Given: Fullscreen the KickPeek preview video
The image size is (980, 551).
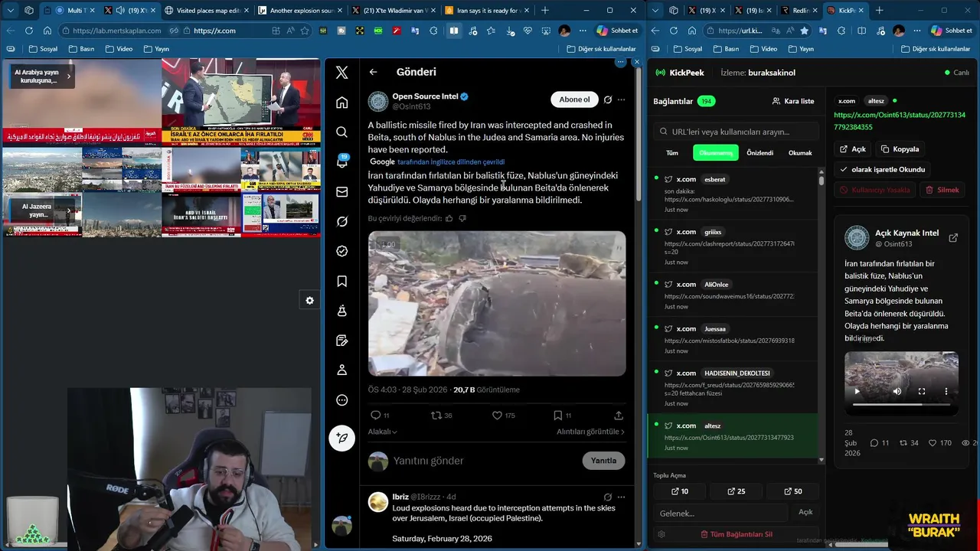Looking at the screenshot, I should 922,391.
